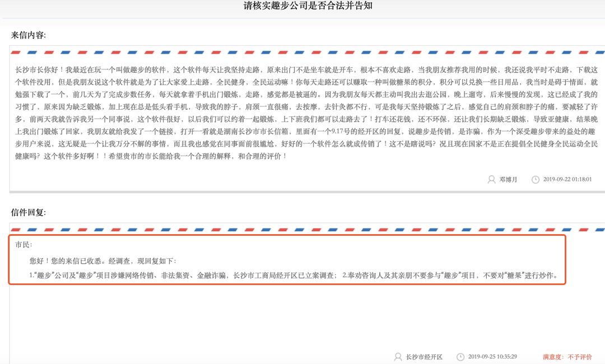Open the 不予评价 satisfaction option
This screenshot has height=364, width=605.
(x=579, y=356)
